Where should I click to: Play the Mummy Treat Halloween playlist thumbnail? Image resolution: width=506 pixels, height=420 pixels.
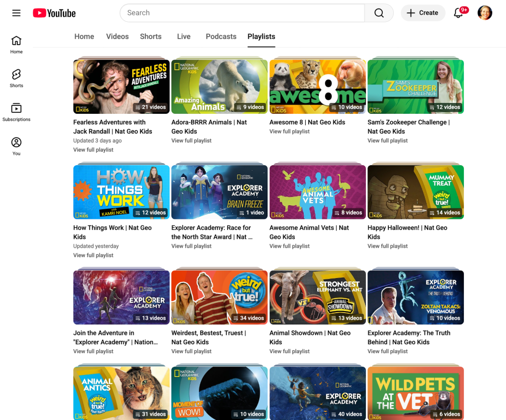(415, 192)
